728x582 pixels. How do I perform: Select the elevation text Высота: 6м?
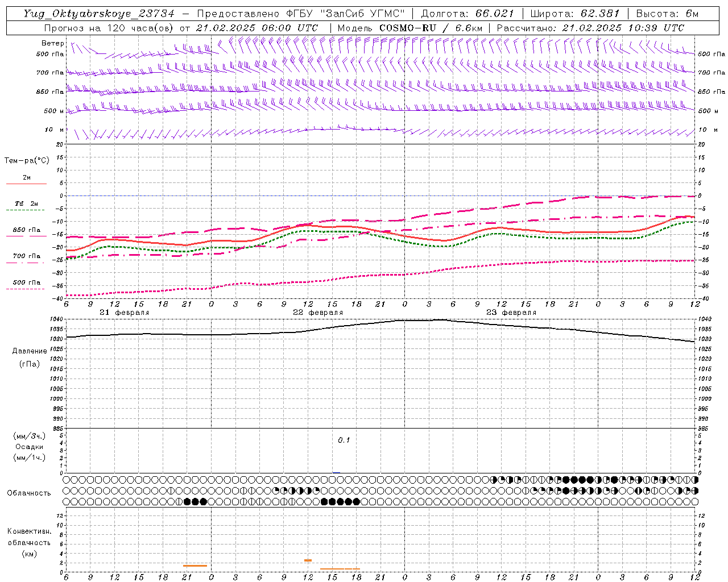tap(667, 14)
